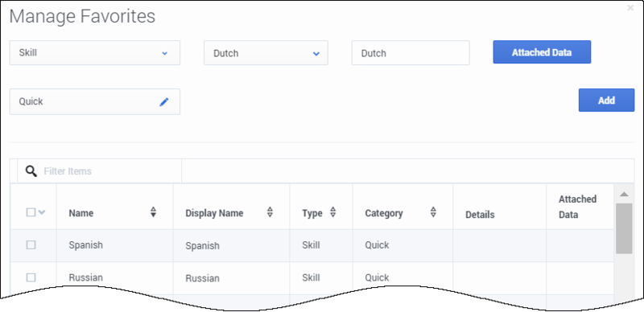Click the Attached Data column header
The height and width of the screenshot is (312, 644).
coord(577,207)
